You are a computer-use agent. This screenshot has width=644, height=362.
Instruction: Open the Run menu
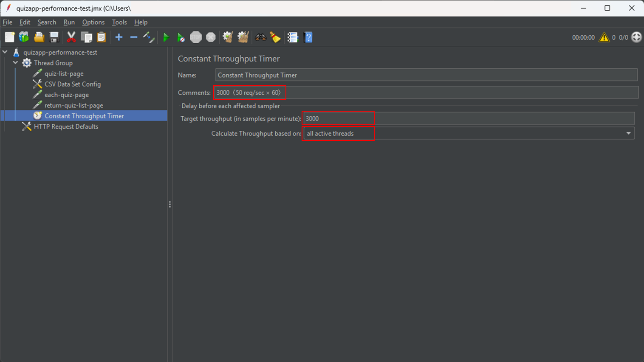[69, 22]
